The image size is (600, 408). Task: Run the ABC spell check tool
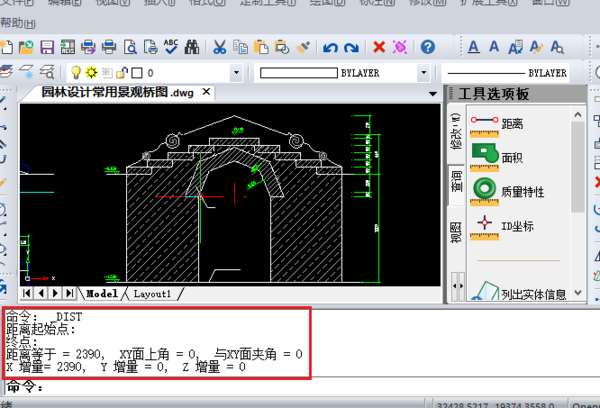[171, 47]
